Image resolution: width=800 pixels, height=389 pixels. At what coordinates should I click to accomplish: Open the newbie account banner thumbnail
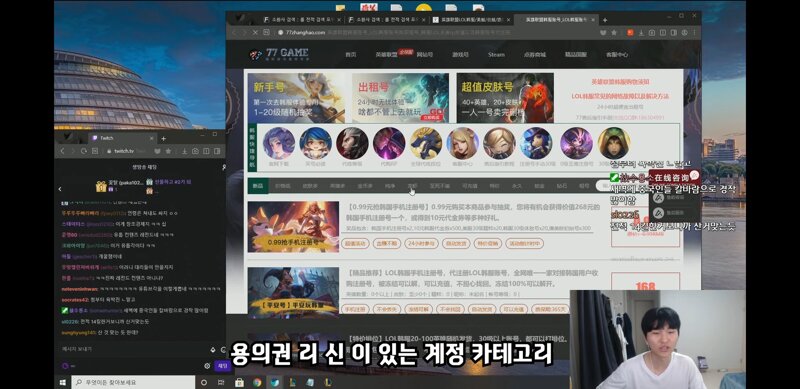296,98
